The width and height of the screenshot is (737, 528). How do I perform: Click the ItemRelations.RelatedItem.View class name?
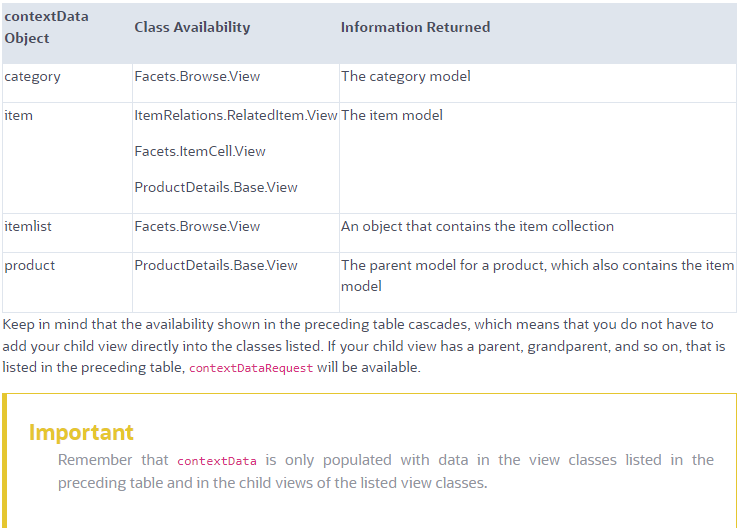(x=235, y=116)
